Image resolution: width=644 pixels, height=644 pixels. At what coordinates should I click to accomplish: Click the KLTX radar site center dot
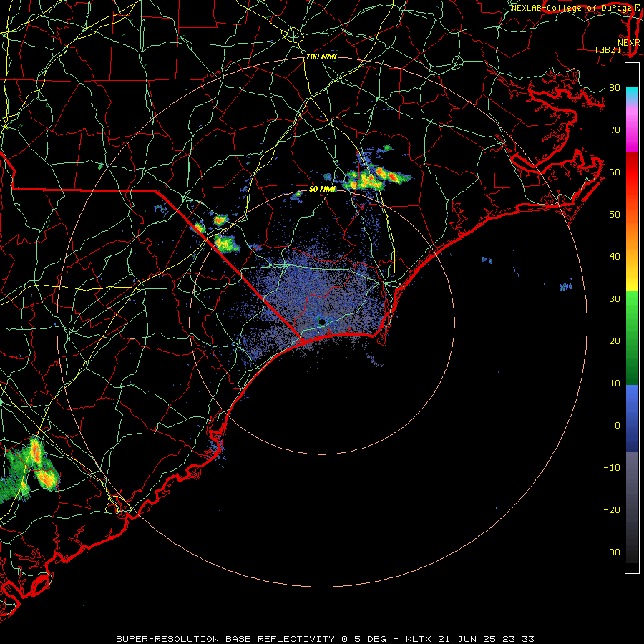[322, 322]
